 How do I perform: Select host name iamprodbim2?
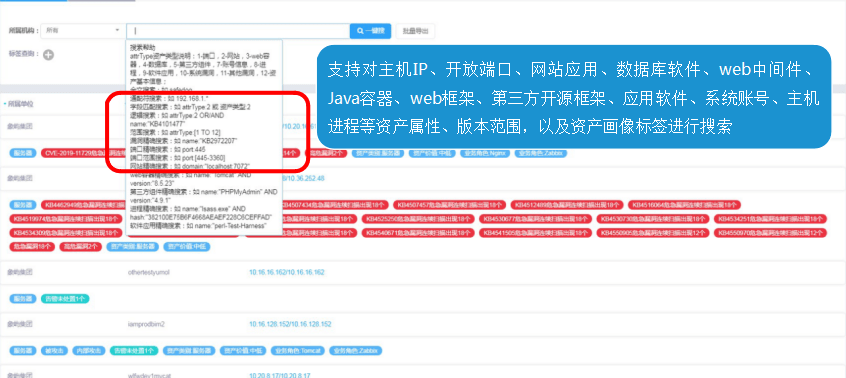[x=146, y=324]
